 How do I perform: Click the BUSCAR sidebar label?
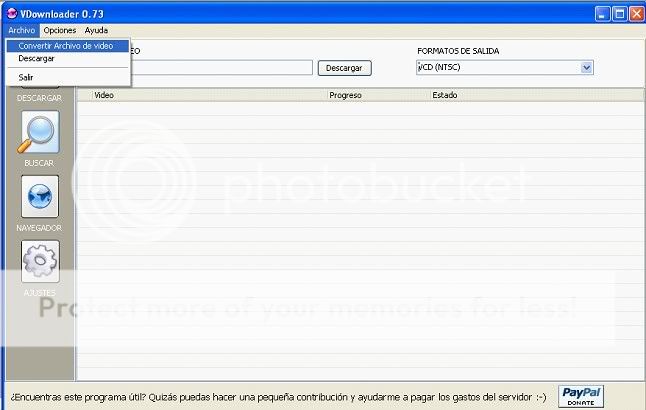pos(39,163)
